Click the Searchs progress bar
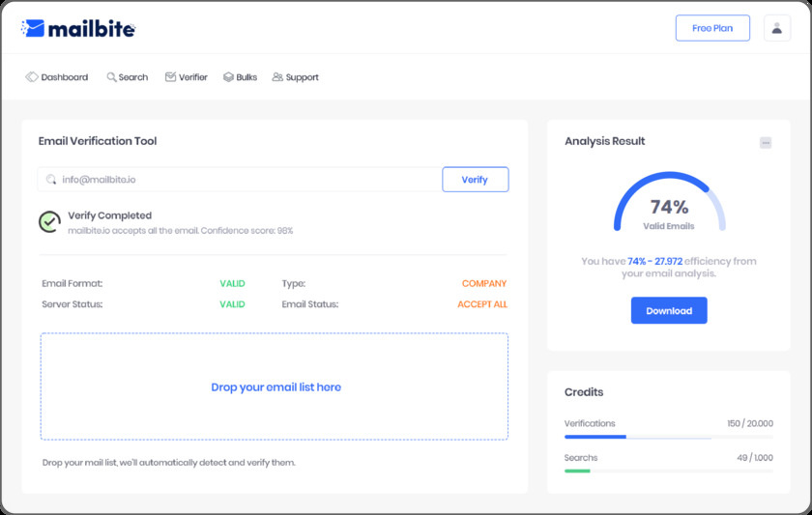Image resolution: width=812 pixels, height=515 pixels. 669,471
